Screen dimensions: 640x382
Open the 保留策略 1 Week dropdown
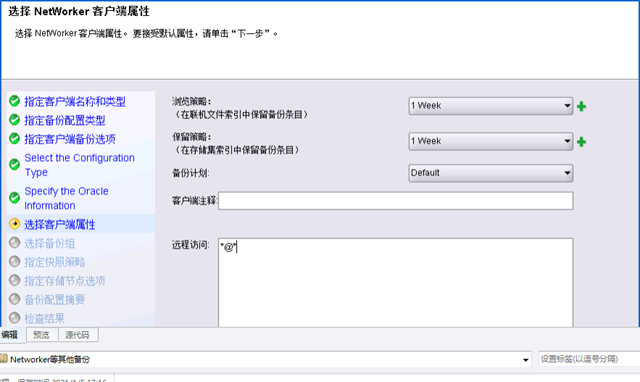tap(491, 141)
